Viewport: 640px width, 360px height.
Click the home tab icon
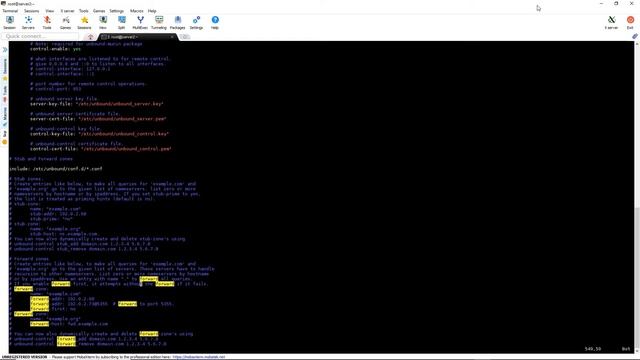pyautogui.click(x=91, y=37)
